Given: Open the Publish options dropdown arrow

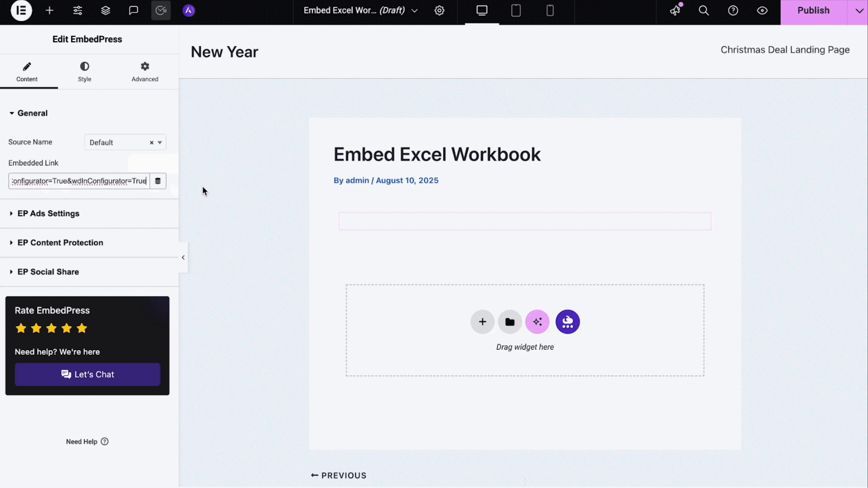Looking at the screenshot, I should (859, 11).
